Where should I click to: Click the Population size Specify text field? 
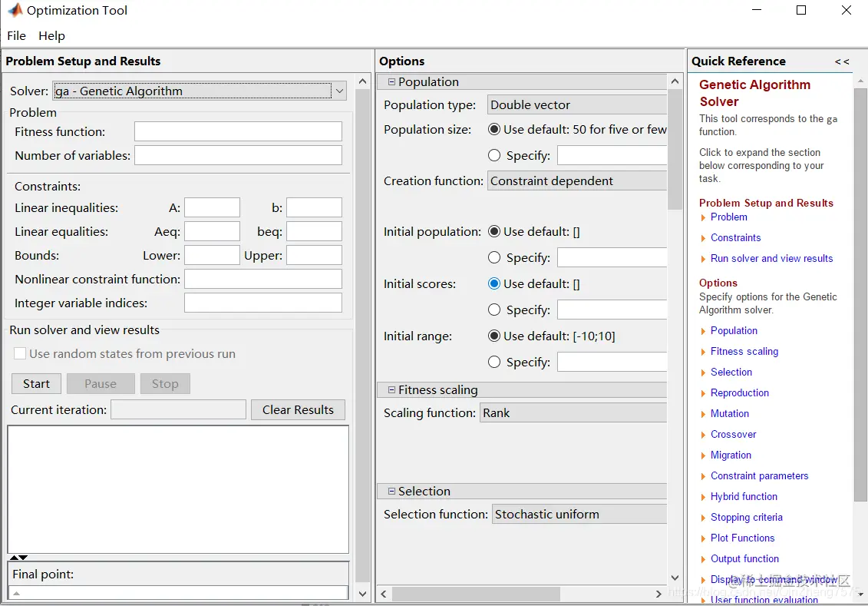coord(612,156)
